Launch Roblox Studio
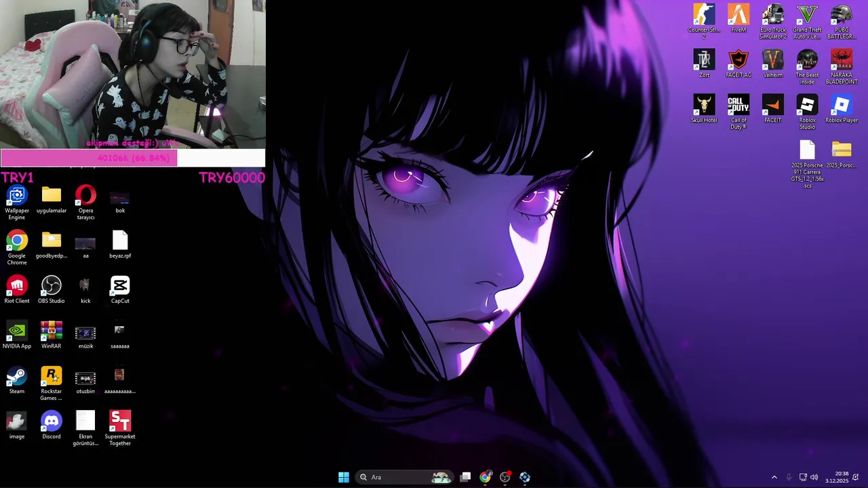The image size is (868, 488). 807,112
